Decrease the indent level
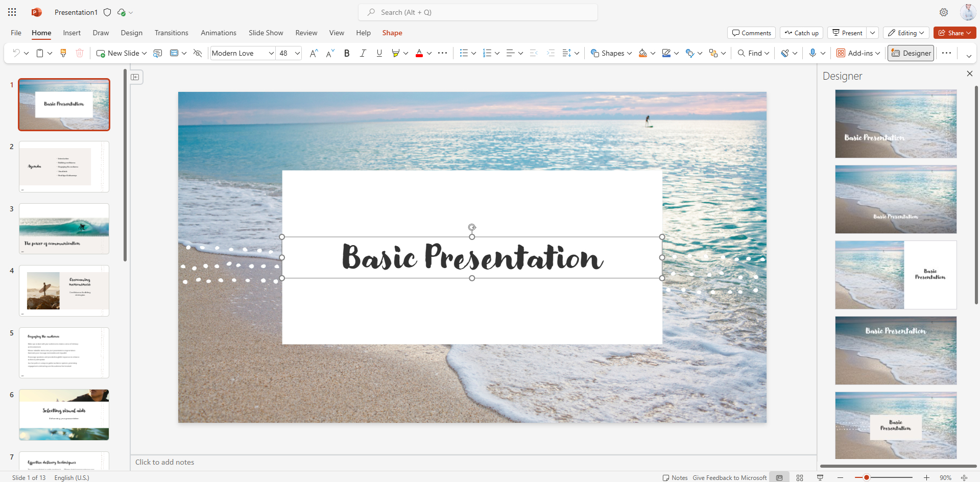This screenshot has height=482, width=980. click(x=534, y=53)
